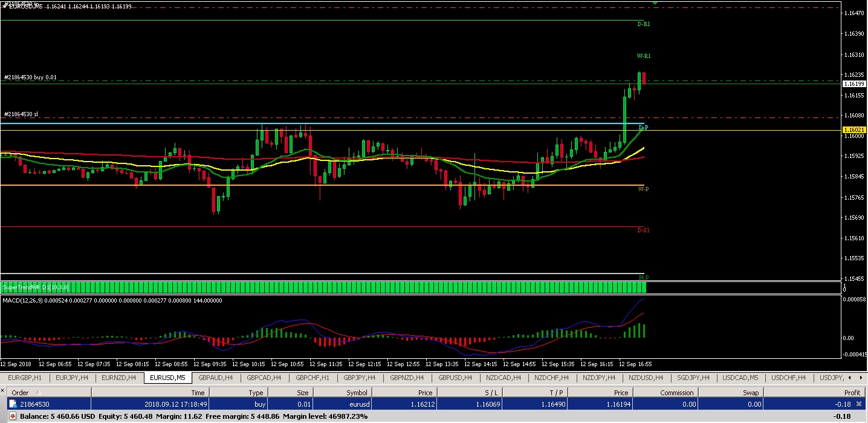Screen dimensions: 868x423
Task: Switch to the EURGBP,H1 chart tab
Action: tap(25, 378)
